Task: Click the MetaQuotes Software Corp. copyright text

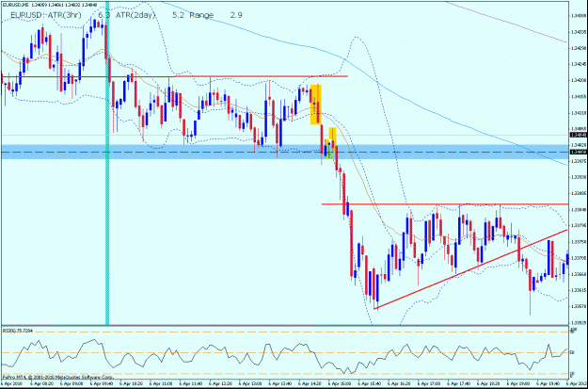Action: click(57, 376)
